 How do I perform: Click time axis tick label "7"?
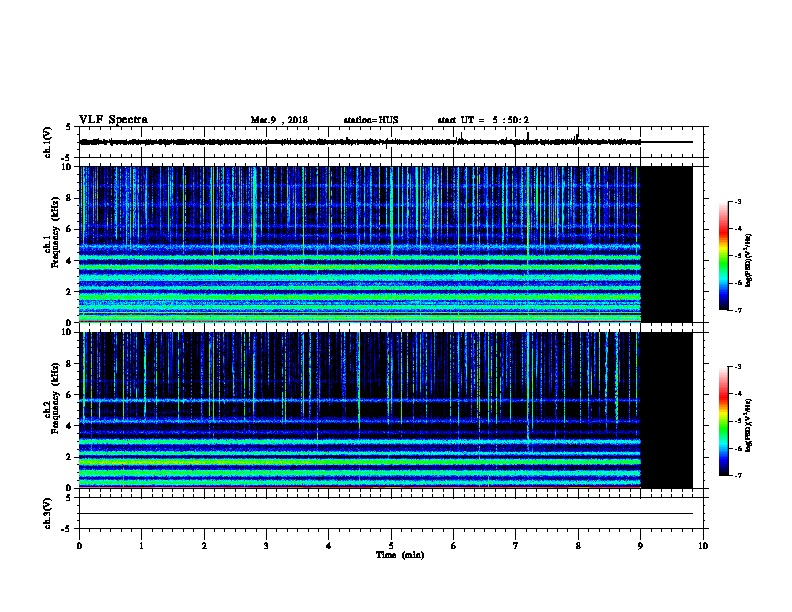click(x=516, y=546)
